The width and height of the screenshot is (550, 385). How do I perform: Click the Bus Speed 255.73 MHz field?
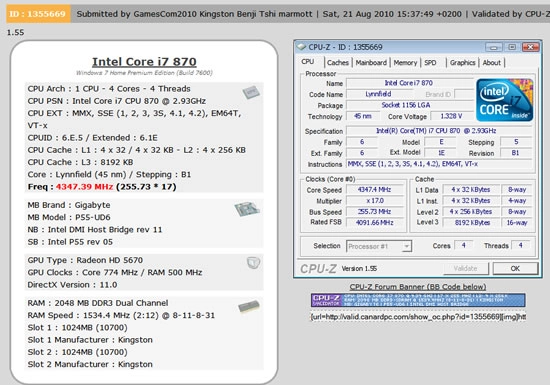point(375,212)
